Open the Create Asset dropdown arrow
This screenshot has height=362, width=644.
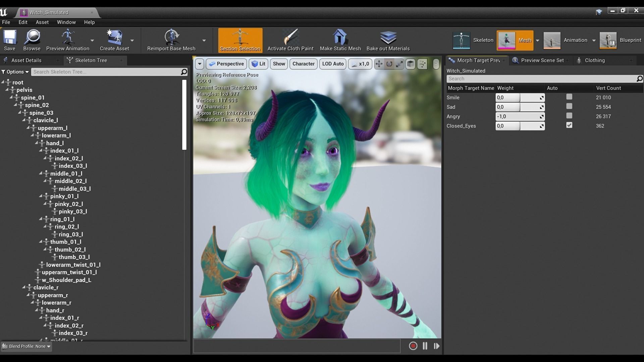[132, 41]
